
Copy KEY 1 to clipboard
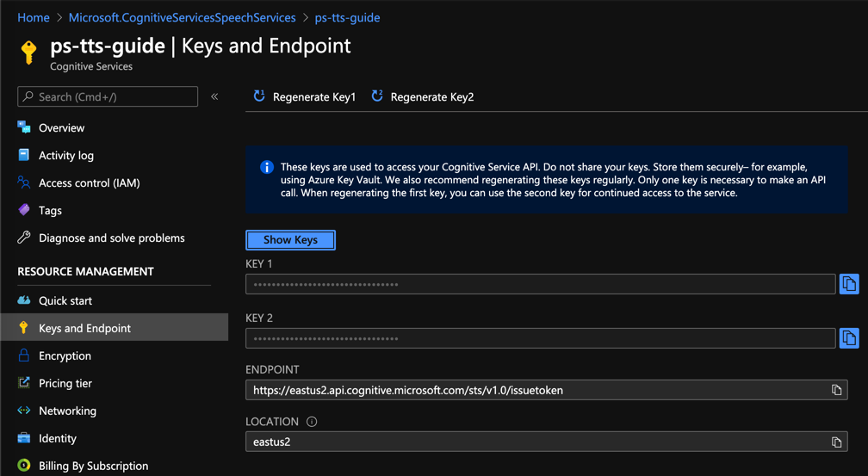pos(849,284)
